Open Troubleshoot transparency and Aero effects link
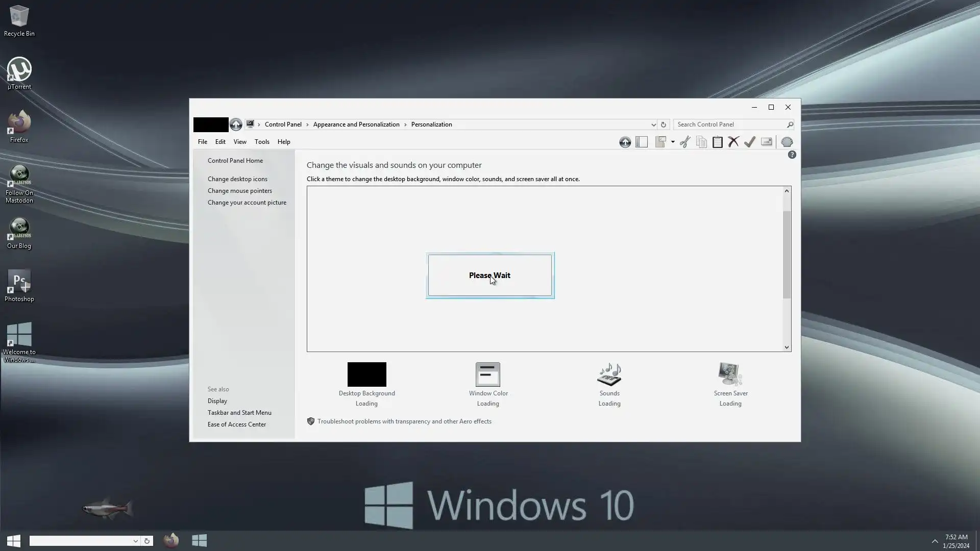980x551 pixels. [x=404, y=421]
